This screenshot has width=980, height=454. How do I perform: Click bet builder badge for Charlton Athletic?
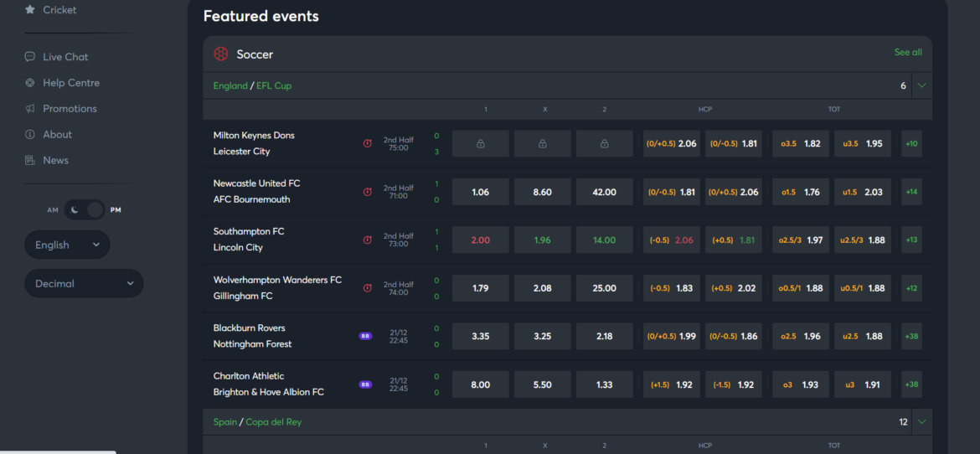366,384
